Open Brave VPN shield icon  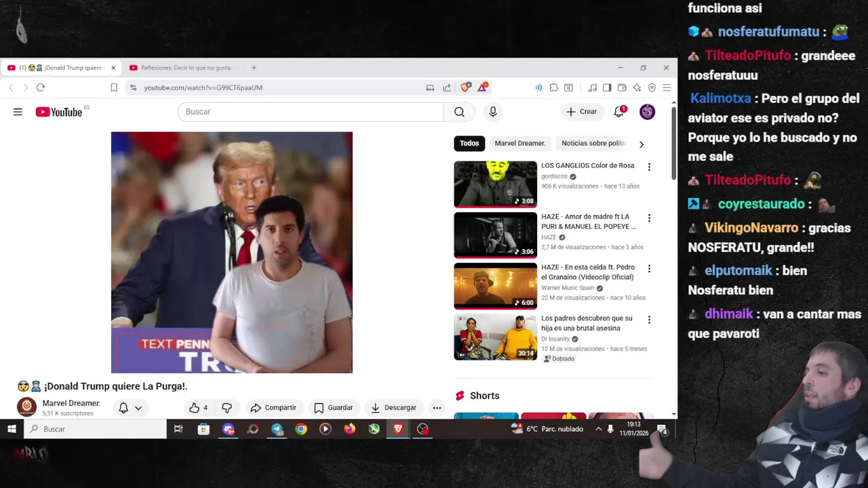click(x=652, y=87)
